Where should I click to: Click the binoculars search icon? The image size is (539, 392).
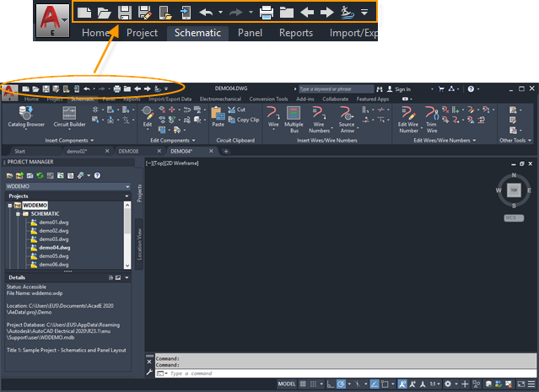380,89
